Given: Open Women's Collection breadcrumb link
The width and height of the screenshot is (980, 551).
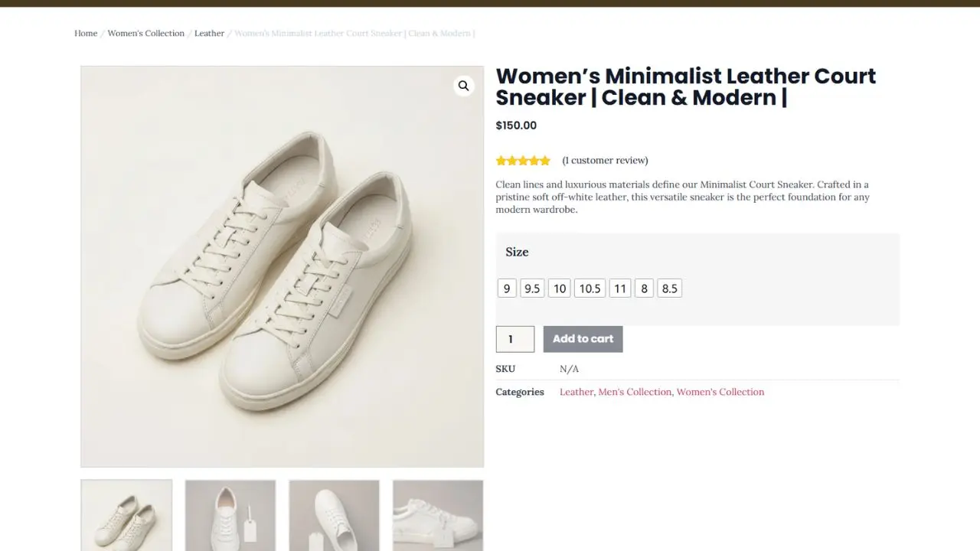Looking at the screenshot, I should 145,34.
